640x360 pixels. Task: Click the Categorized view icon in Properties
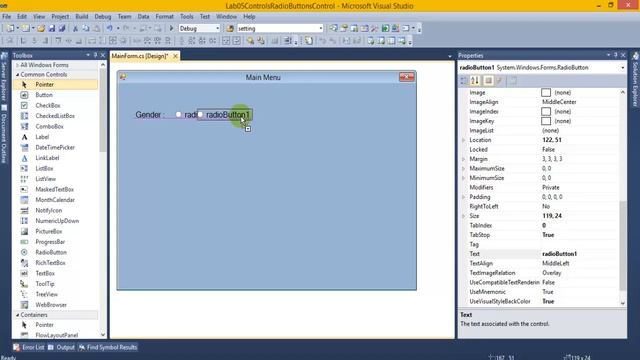tap(464, 81)
